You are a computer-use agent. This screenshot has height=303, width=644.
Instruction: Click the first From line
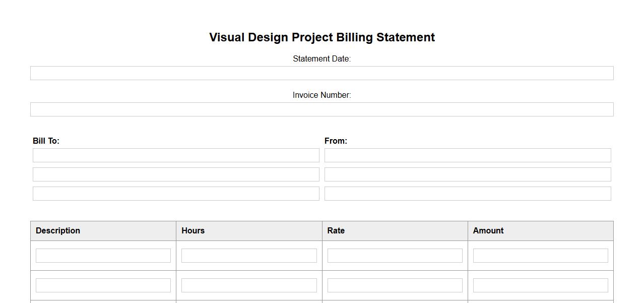[468, 155]
